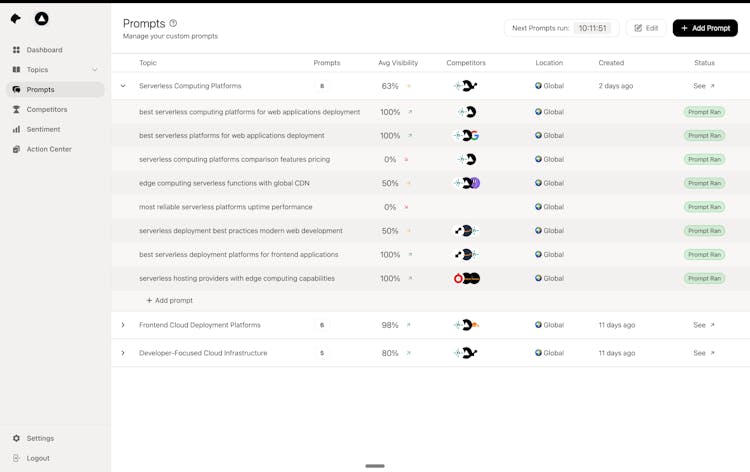Click the Add Prompt button

705,28
